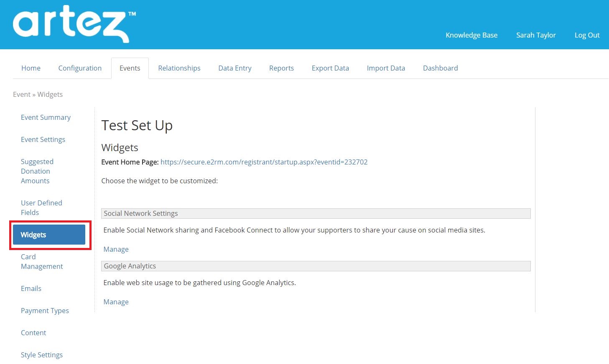Open the Export Data tab
609x364 pixels.
coord(330,68)
